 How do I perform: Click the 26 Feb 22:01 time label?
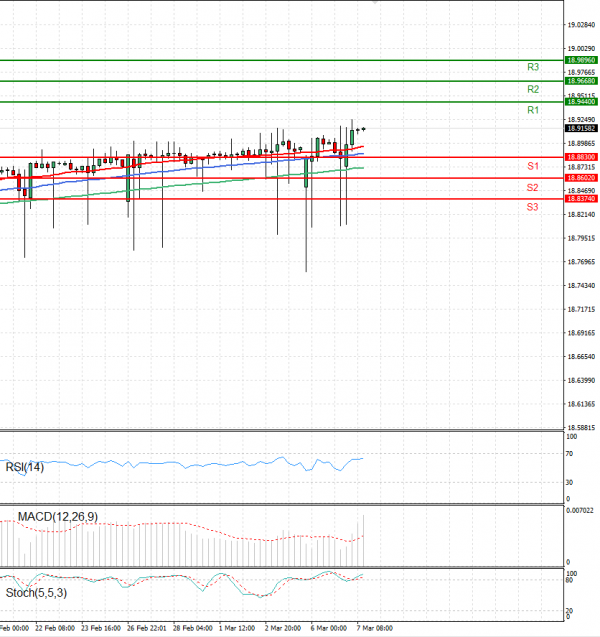point(146,629)
